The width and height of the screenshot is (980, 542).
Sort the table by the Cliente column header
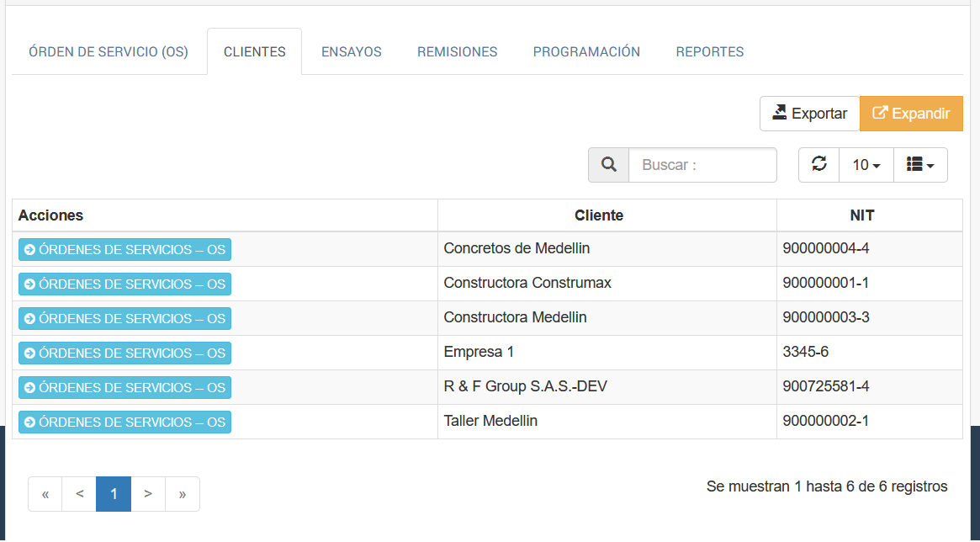point(598,215)
